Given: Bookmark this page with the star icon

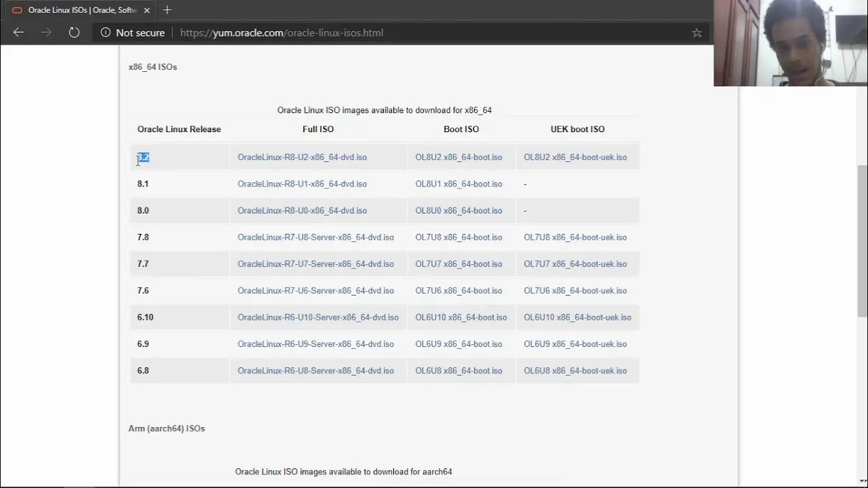Looking at the screenshot, I should (x=696, y=33).
